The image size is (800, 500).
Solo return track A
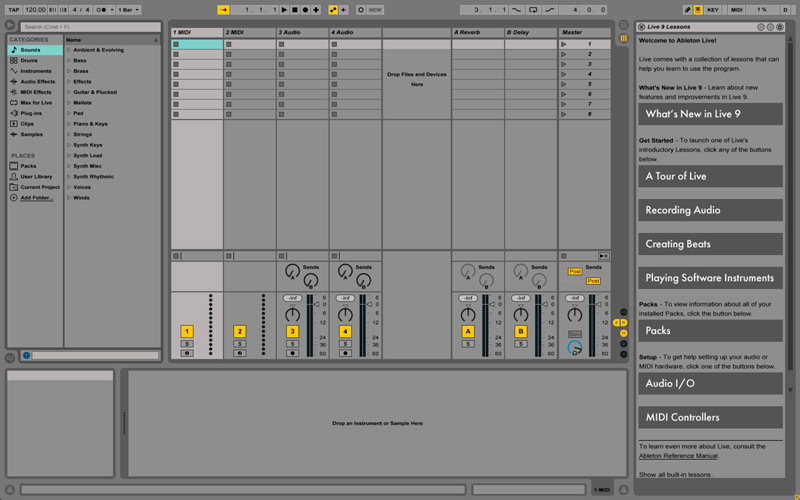[x=468, y=344]
